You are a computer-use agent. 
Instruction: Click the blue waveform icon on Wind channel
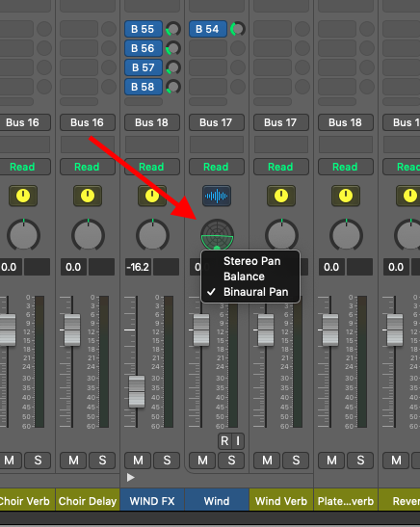pyautogui.click(x=217, y=196)
